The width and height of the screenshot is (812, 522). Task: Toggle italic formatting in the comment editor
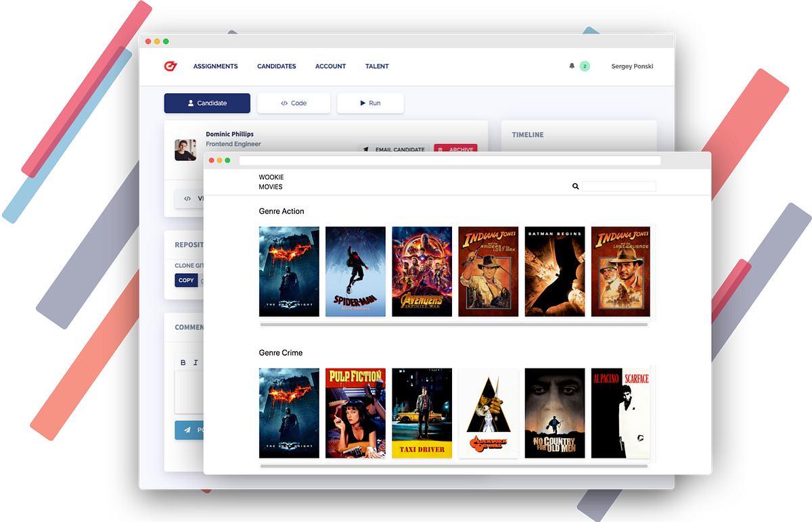[195, 362]
